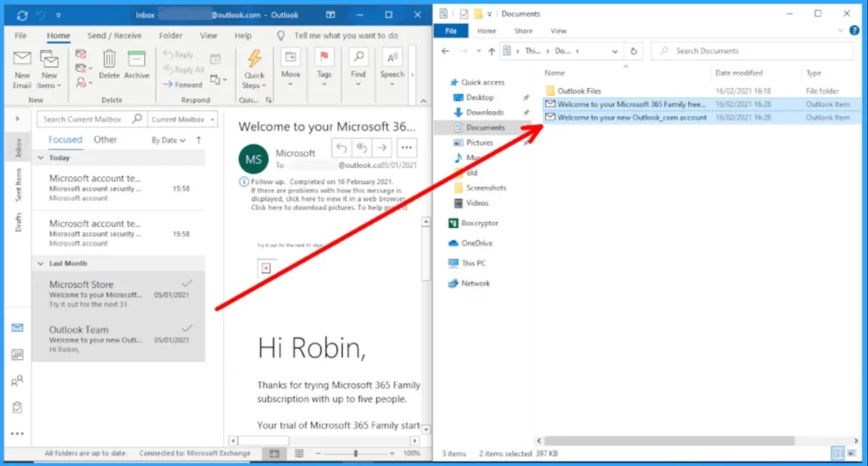Click the Back arrow in File Explorer
Viewport: 868px width, 466px height.
point(446,51)
